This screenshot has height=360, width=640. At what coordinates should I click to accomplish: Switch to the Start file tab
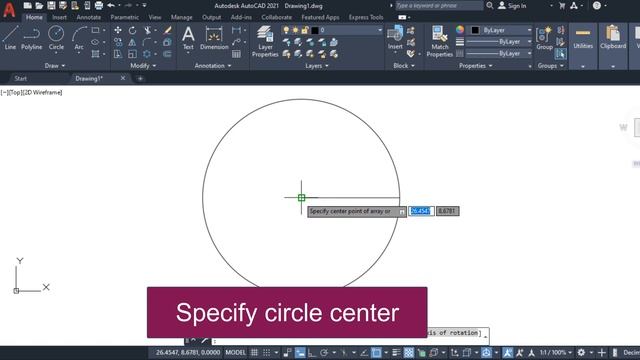point(20,78)
